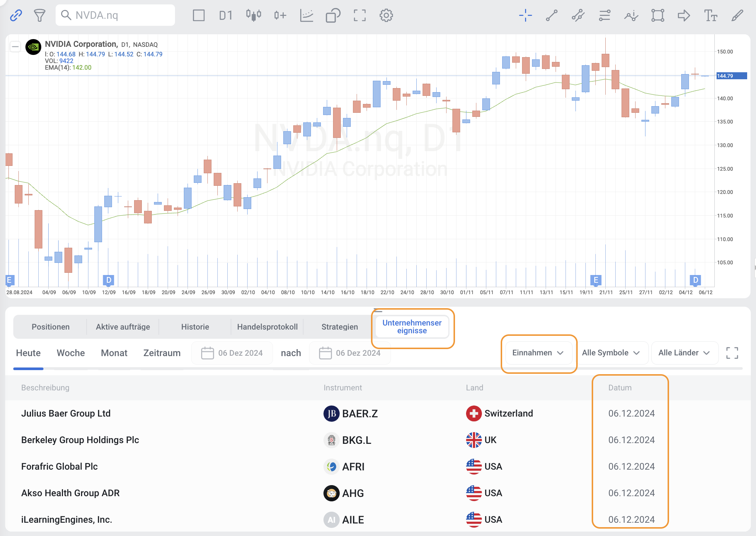Click the earnings E marker near 19/11
Image resolution: width=756 pixels, height=536 pixels.
coord(596,280)
